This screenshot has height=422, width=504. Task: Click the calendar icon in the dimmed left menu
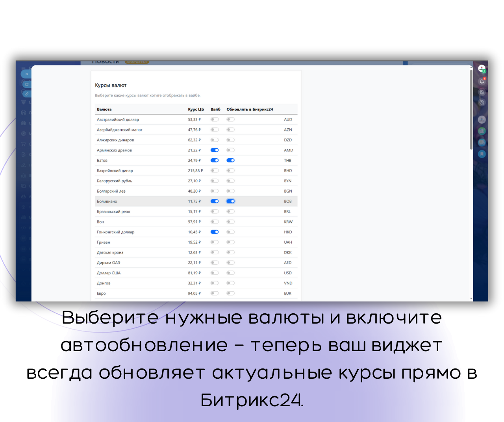pos(24,113)
